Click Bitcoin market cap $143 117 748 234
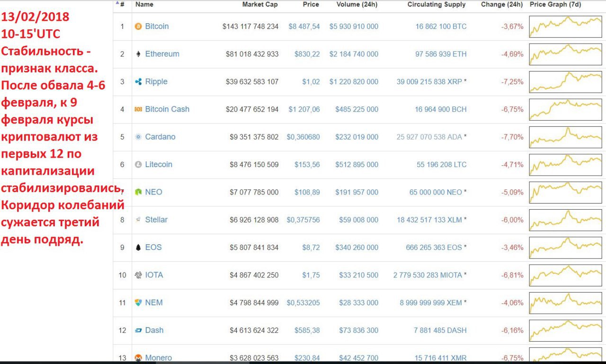Viewport: 606px width, 364px height. [x=250, y=27]
